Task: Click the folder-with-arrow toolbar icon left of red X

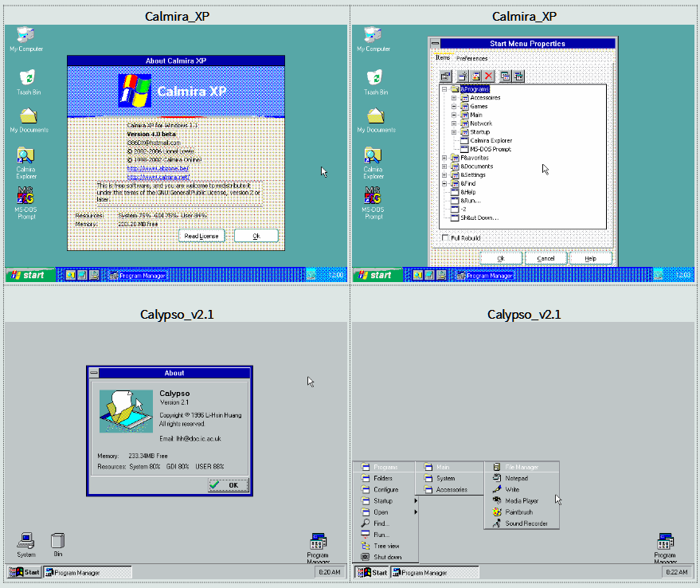Action: click(476, 76)
